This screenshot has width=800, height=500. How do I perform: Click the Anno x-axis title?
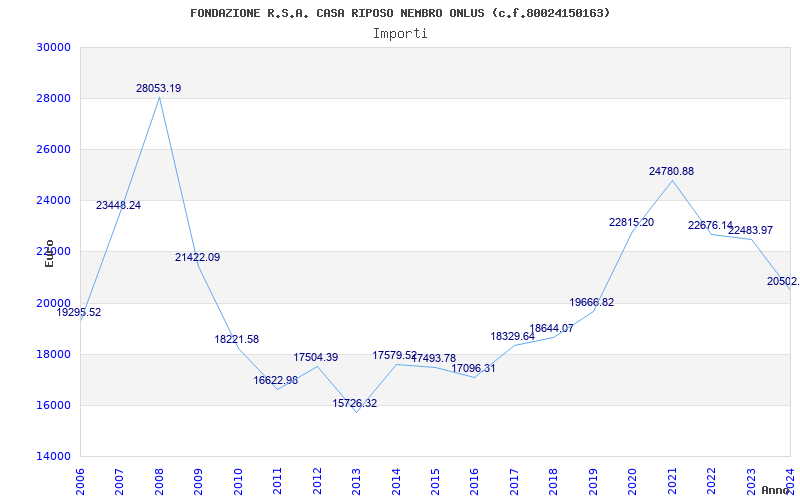coord(776,490)
